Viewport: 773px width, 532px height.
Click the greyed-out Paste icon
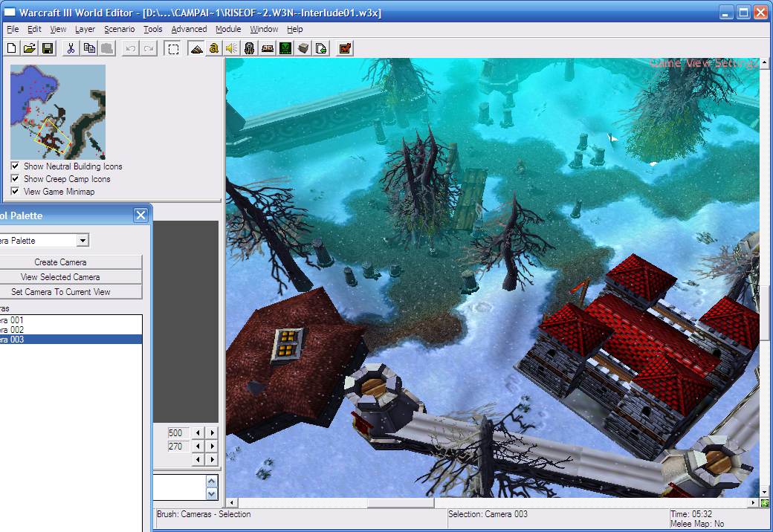[x=107, y=48]
